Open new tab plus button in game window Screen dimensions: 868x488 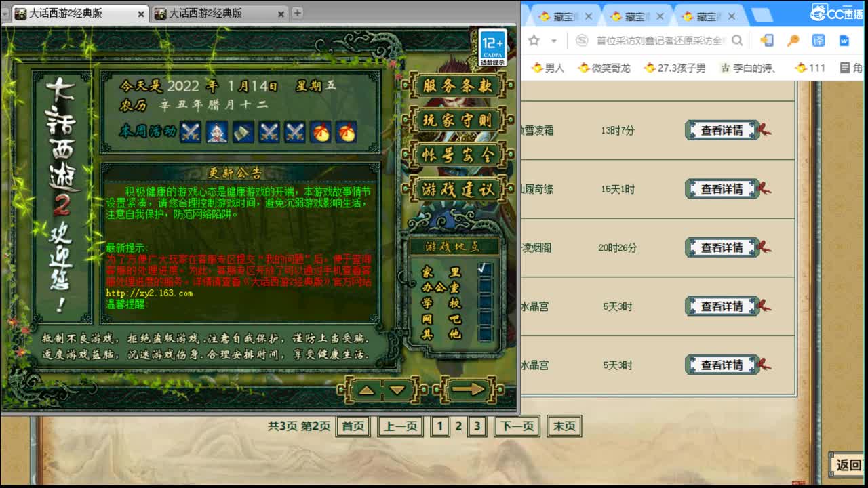tap(297, 13)
